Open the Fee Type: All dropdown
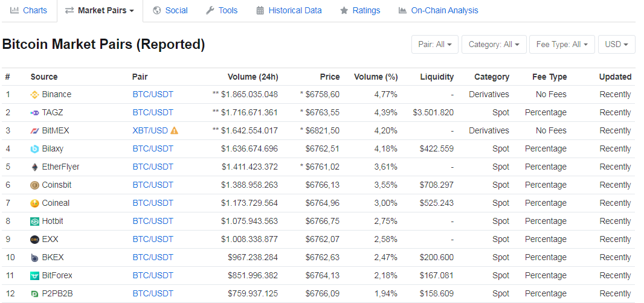The height and width of the screenshot is (303, 644). (x=562, y=45)
